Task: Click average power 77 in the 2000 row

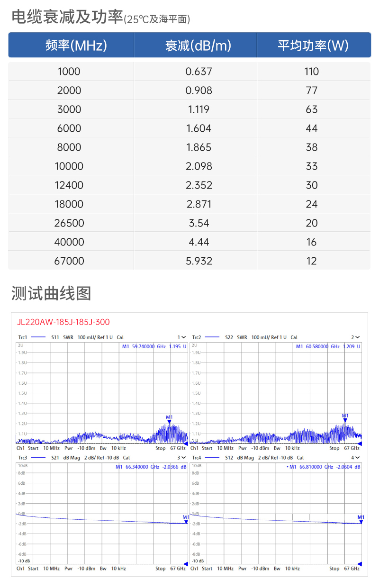Action: click(x=312, y=90)
